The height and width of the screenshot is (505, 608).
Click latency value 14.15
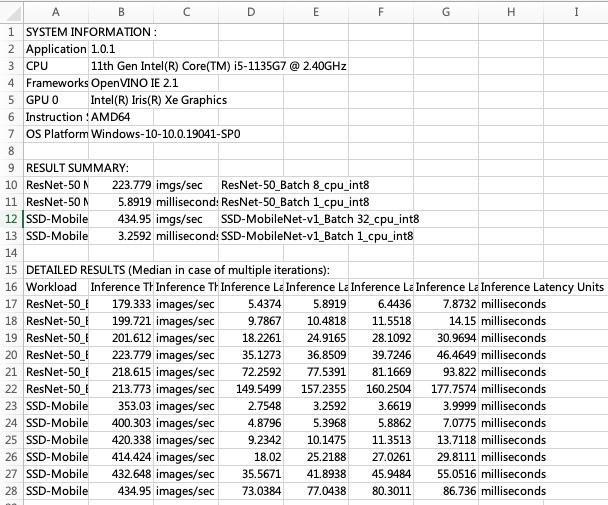pos(446,321)
